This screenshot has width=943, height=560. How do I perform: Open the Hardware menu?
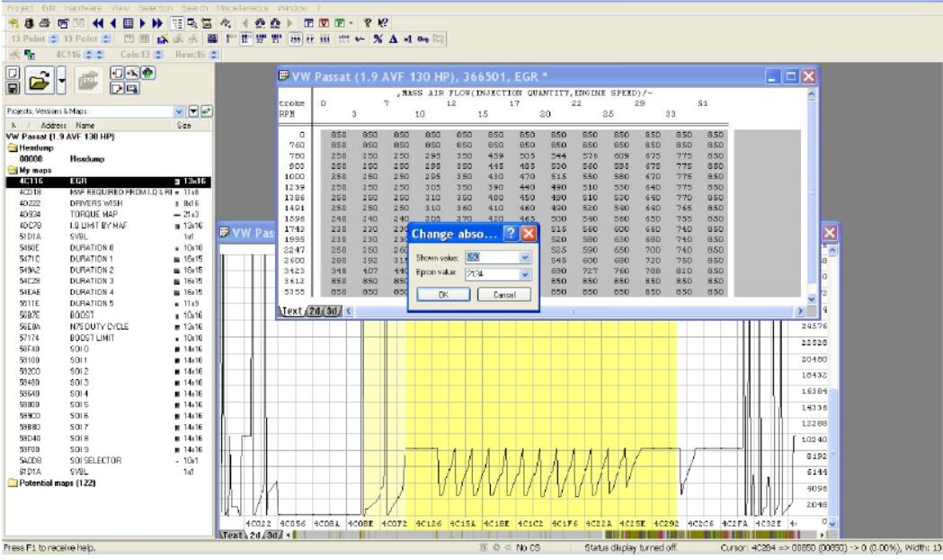point(83,8)
